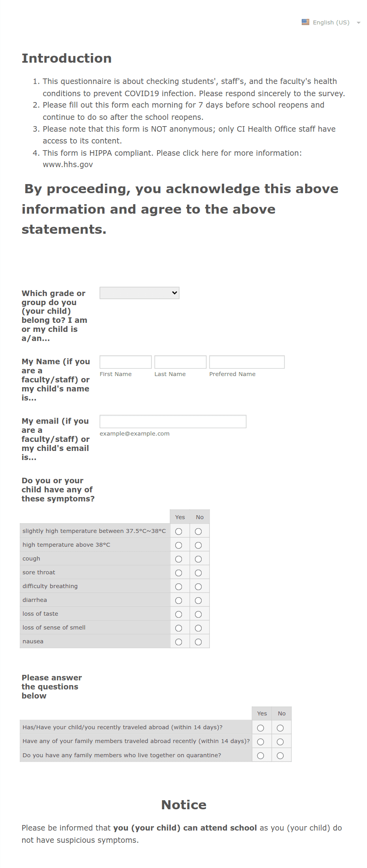Select No for family members traveled abroad

click(x=280, y=741)
